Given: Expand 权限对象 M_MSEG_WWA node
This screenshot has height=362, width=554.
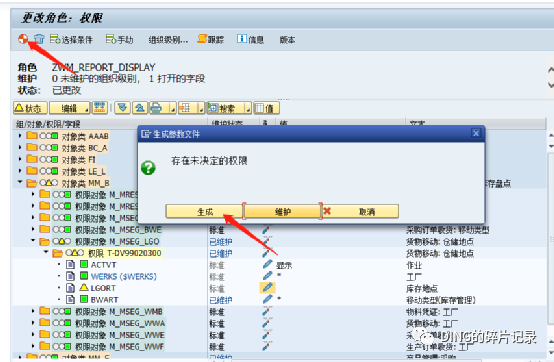Looking at the screenshot, I should pyautogui.click(x=33, y=323).
